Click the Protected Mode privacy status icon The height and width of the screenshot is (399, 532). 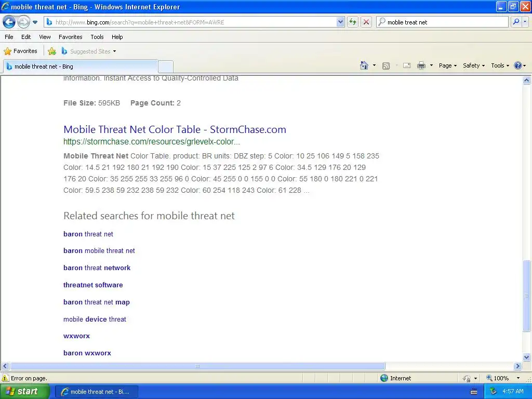point(467,378)
